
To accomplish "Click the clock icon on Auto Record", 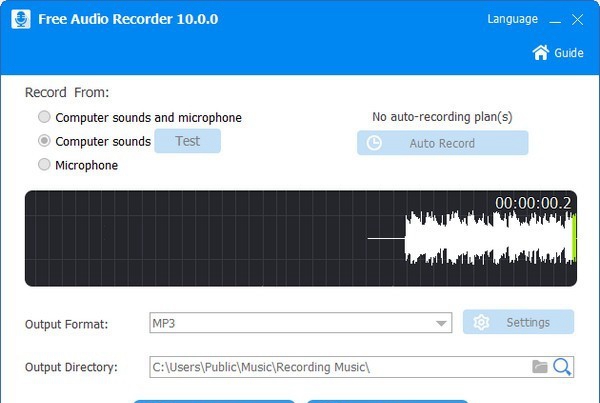I will (x=374, y=143).
